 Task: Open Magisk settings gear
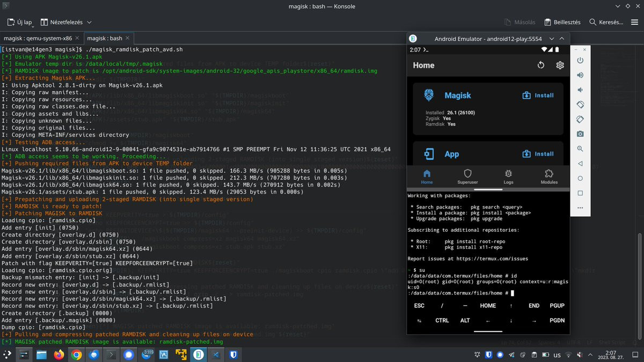pos(560,65)
